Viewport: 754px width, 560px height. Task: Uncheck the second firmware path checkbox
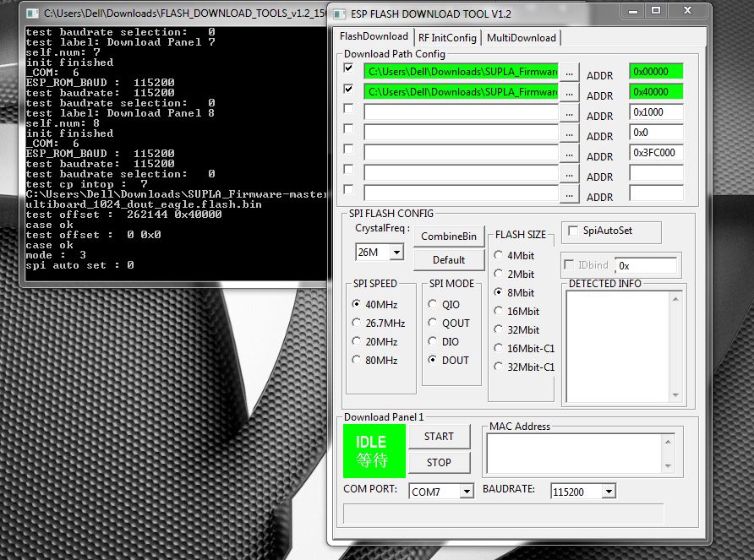tap(348, 89)
